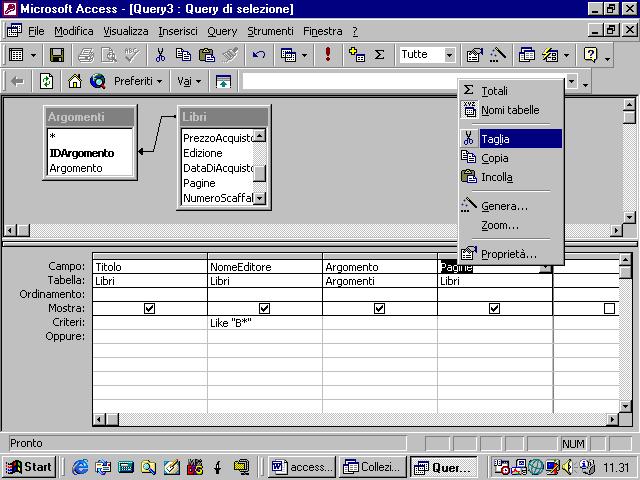Viewport: 640px width, 480px height.
Task: Switch to access... Word taskbar button
Action: click(302, 467)
